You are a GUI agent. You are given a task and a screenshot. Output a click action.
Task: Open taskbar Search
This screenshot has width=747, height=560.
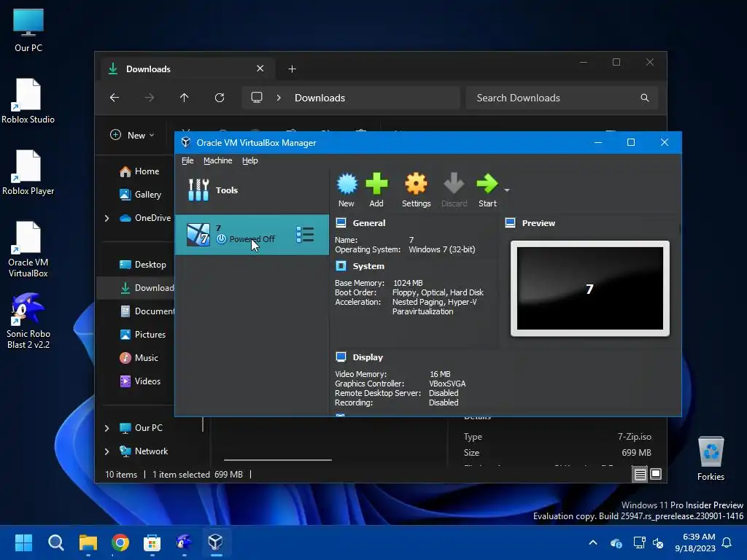pyautogui.click(x=56, y=542)
